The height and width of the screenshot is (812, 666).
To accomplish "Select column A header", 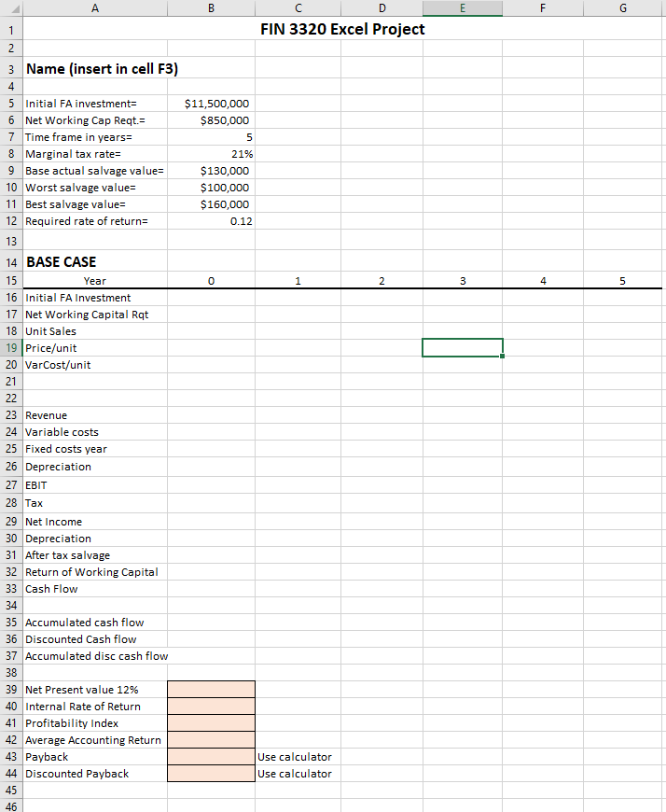I will coord(95,7).
